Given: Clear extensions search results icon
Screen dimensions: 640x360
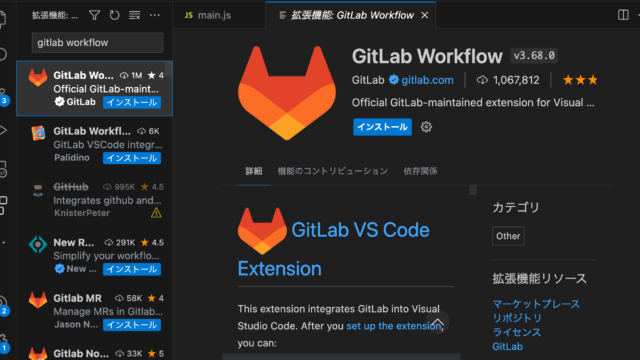Looking at the screenshot, I should (134, 15).
